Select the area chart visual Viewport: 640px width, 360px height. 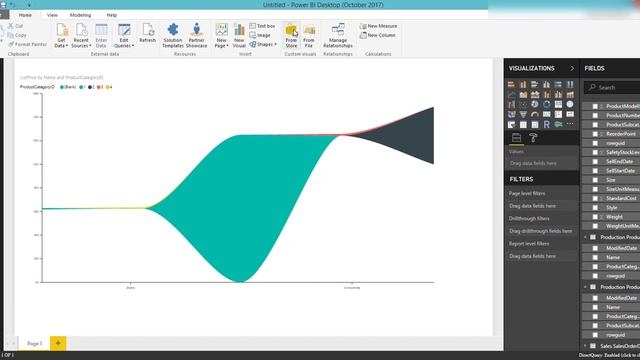523,95
